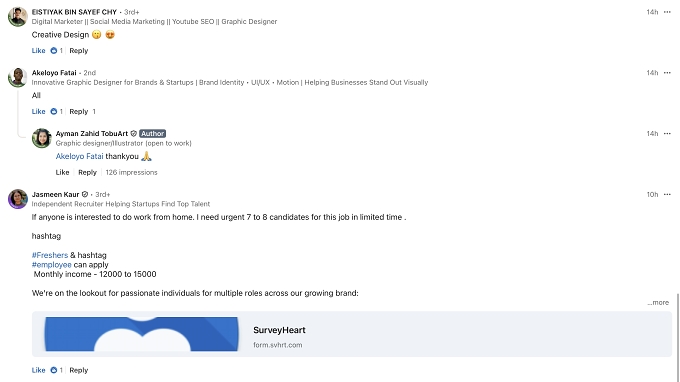Reply to Jasmeen Kaur's comment
This screenshot has width=680, height=382.
(78, 370)
